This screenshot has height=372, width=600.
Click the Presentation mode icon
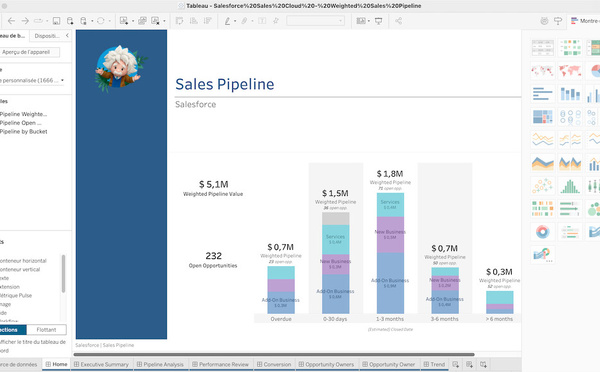378,21
